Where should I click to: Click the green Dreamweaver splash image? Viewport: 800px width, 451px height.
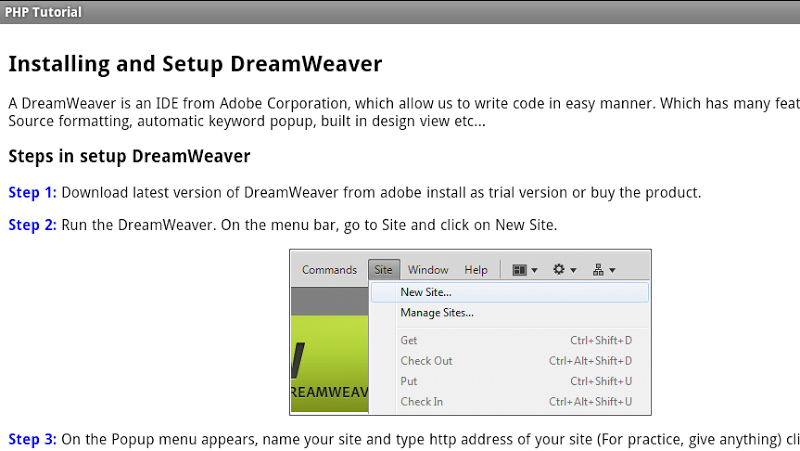click(330, 363)
